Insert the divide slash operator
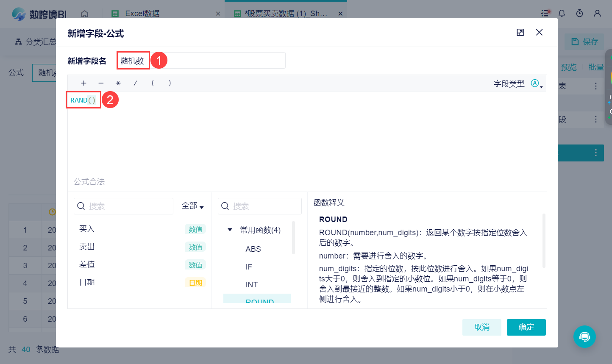Viewport: 612px width, 364px height. coord(135,83)
